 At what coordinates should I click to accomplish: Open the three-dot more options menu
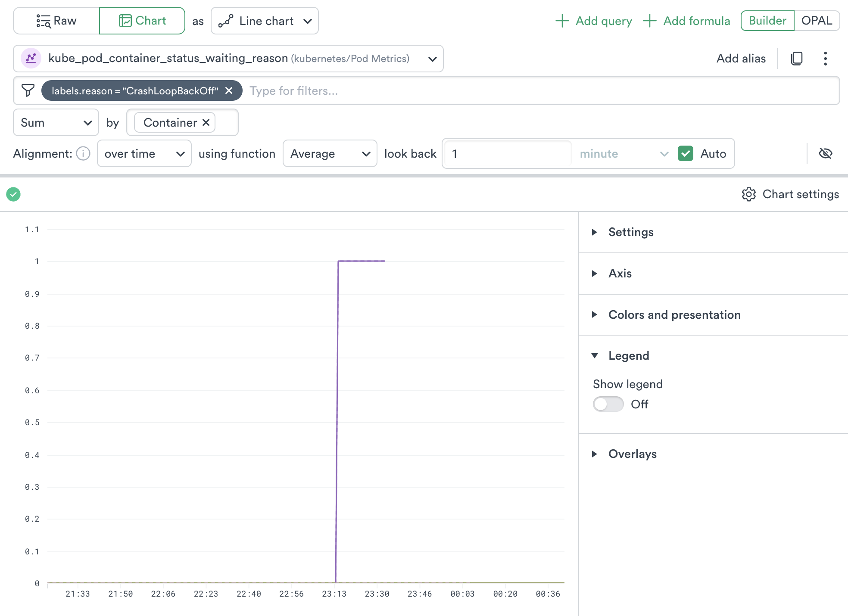[x=825, y=59]
